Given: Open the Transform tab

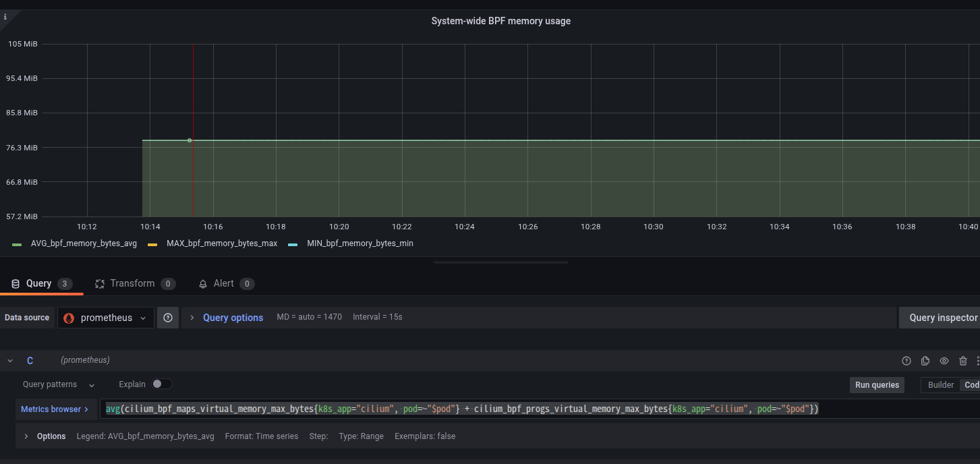Looking at the screenshot, I should click(x=136, y=284).
